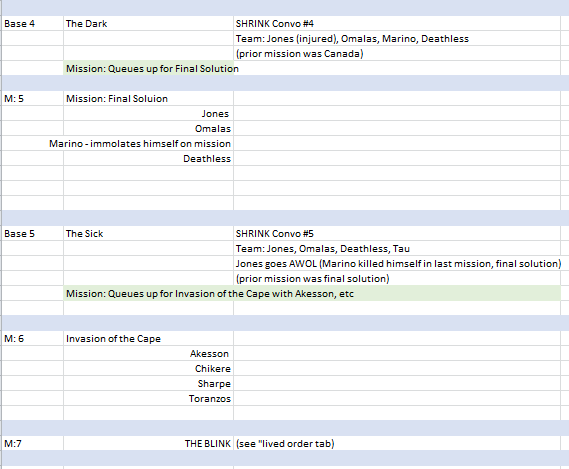Viewport: 569px width, 469px height.
Task: Select the SHRINK Convo #5 cell
Action: (x=397, y=233)
